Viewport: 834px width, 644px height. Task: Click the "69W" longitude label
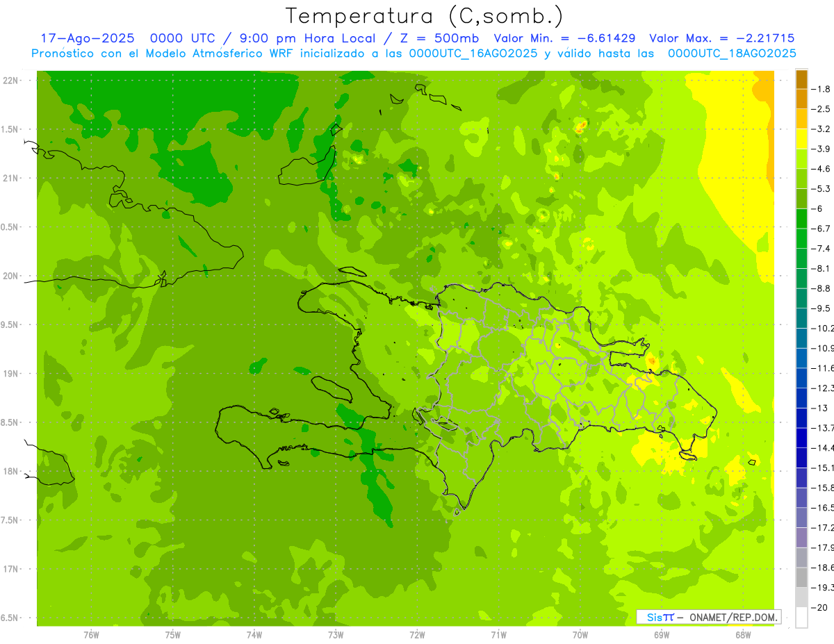point(662,635)
